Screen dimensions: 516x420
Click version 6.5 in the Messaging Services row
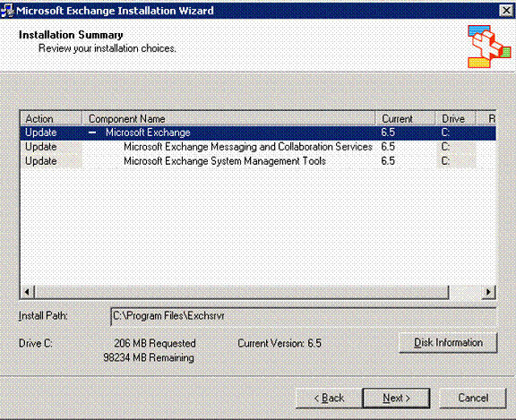[x=388, y=147]
